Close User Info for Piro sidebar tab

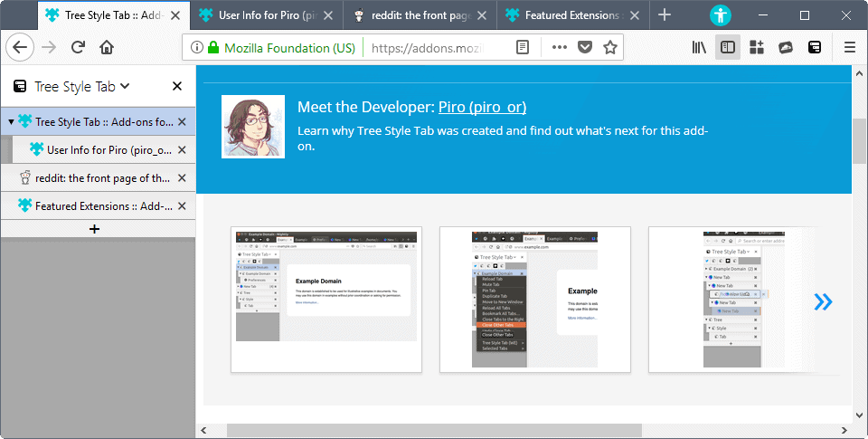(x=182, y=150)
